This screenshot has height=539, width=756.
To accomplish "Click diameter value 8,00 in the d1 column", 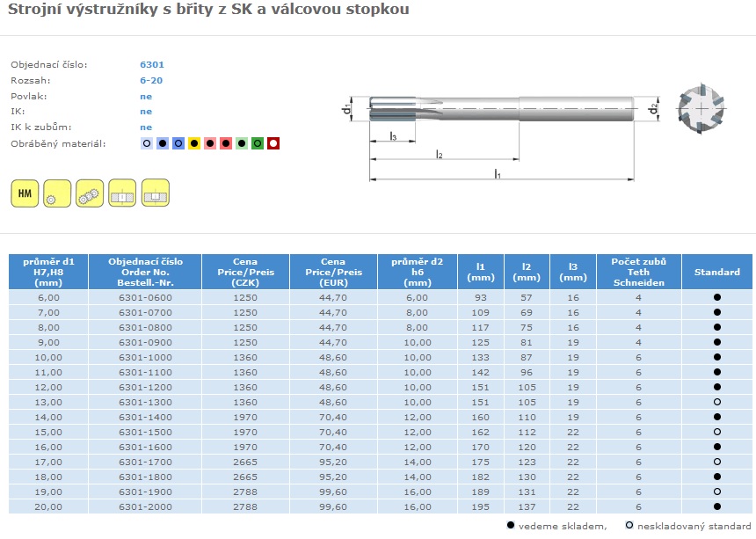I will point(48,327).
